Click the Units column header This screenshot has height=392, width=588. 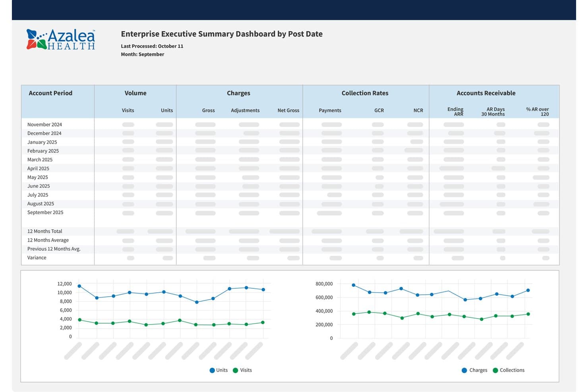[x=167, y=110]
